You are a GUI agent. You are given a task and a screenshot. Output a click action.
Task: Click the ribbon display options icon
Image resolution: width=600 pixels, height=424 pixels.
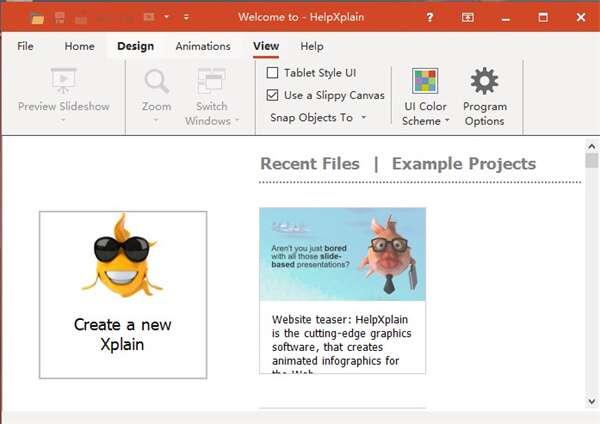coord(468,17)
